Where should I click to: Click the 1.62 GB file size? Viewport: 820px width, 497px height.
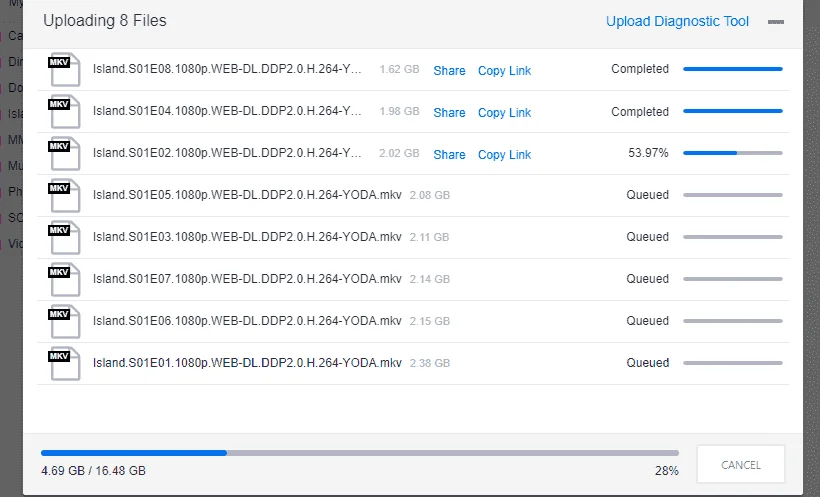click(x=399, y=69)
